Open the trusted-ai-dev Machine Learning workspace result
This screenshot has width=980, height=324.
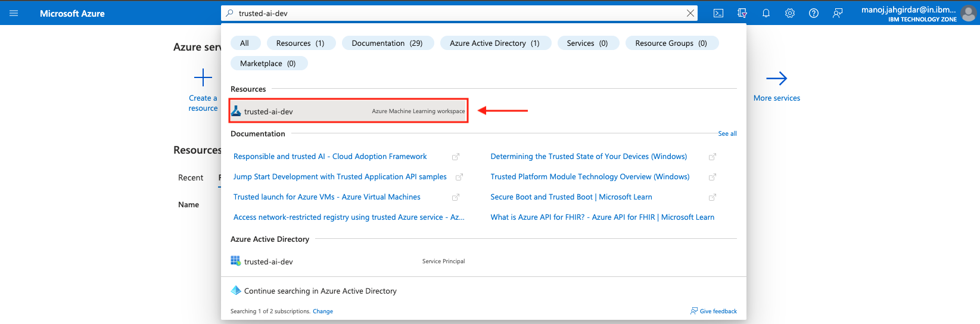349,111
